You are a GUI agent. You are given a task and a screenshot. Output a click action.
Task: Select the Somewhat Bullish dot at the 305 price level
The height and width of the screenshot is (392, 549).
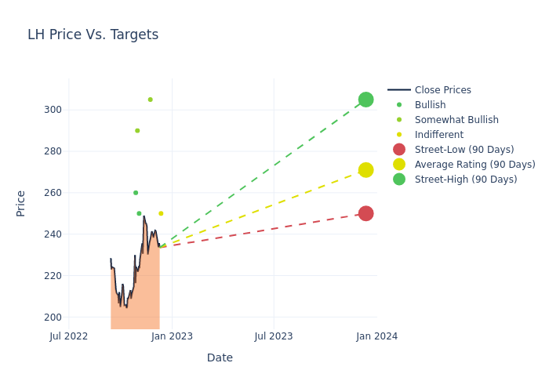coord(150,100)
